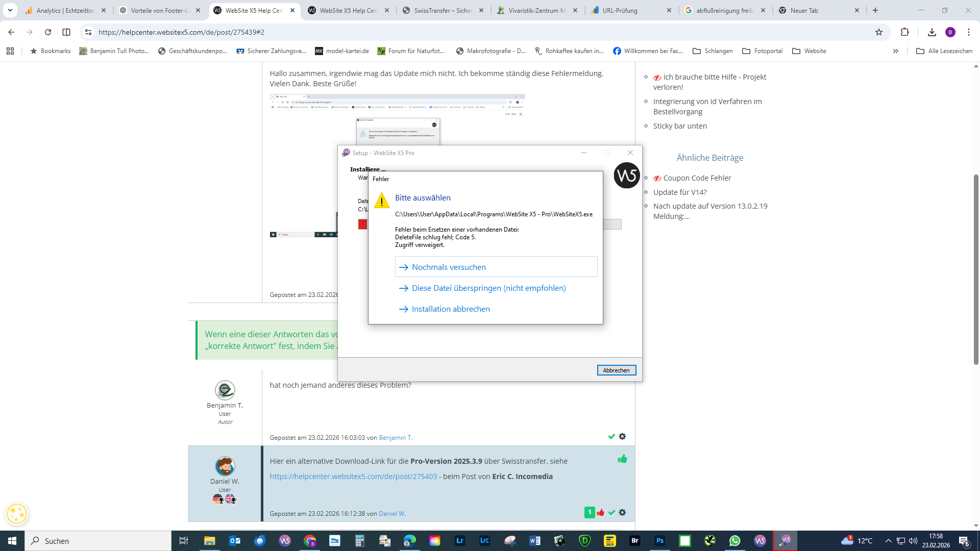Click the cookie settings icon at bottom left
The height and width of the screenshot is (551, 980).
tap(17, 514)
